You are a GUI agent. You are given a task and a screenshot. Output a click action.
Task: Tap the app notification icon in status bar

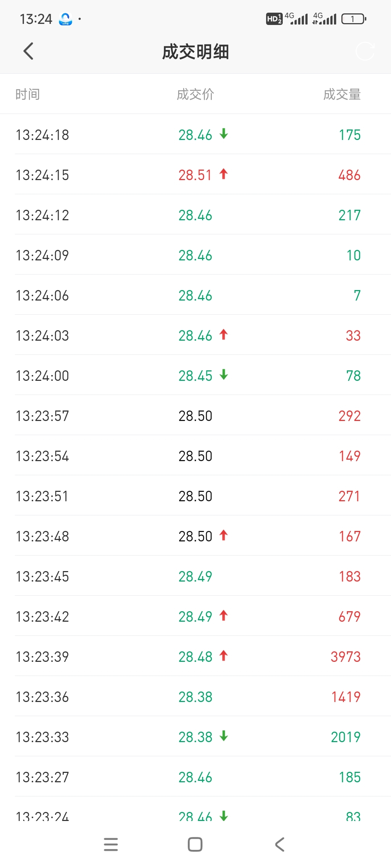(x=66, y=19)
